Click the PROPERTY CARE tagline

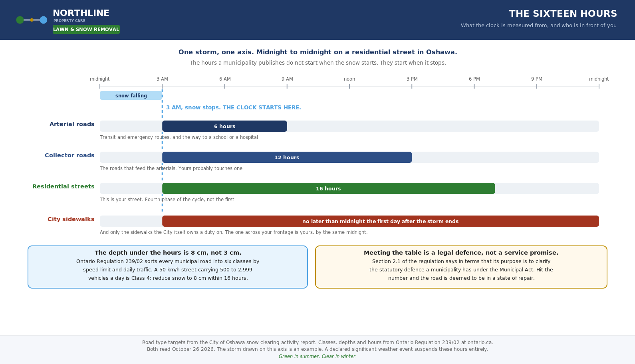69,21
